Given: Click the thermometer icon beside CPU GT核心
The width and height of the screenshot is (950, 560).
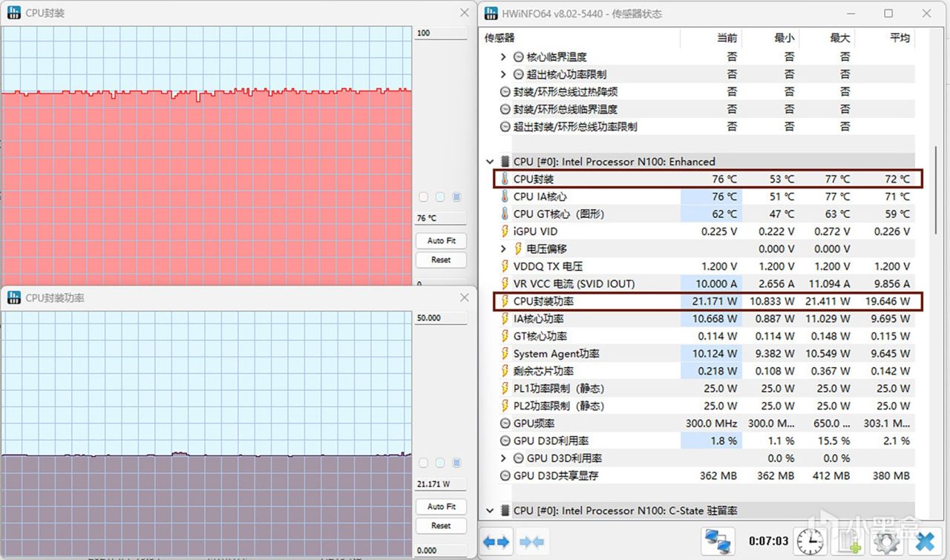Looking at the screenshot, I should pos(505,214).
